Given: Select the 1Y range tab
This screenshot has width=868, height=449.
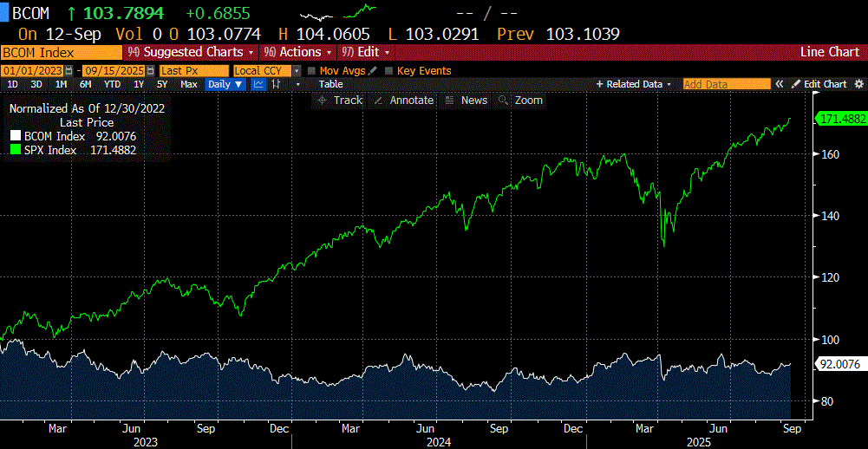Looking at the screenshot, I should coord(139,84).
